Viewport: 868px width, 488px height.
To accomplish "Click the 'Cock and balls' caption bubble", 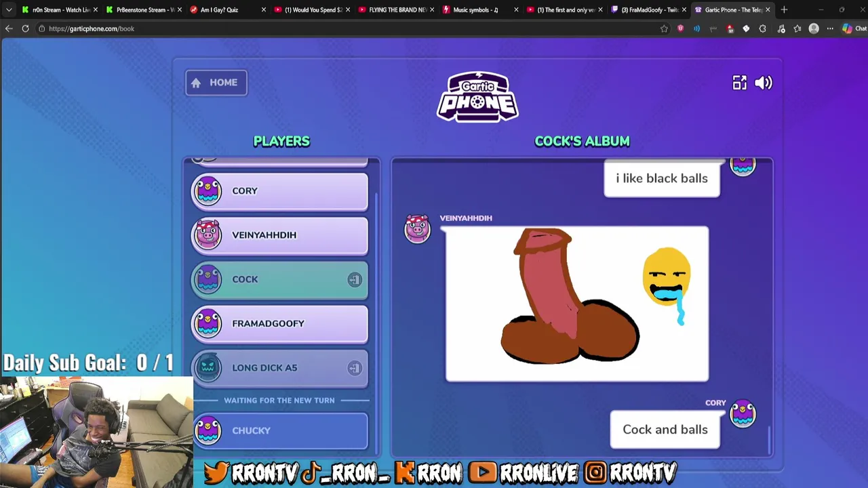I will coord(665,430).
